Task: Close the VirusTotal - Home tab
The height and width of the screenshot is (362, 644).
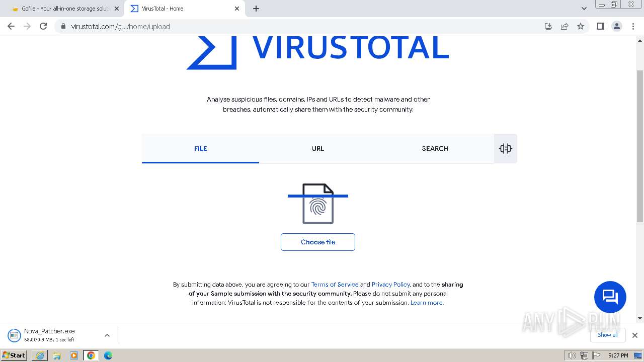Action: point(237,9)
